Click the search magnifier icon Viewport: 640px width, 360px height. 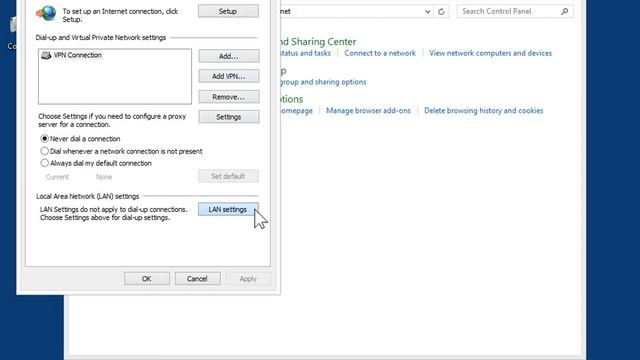(564, 11)
